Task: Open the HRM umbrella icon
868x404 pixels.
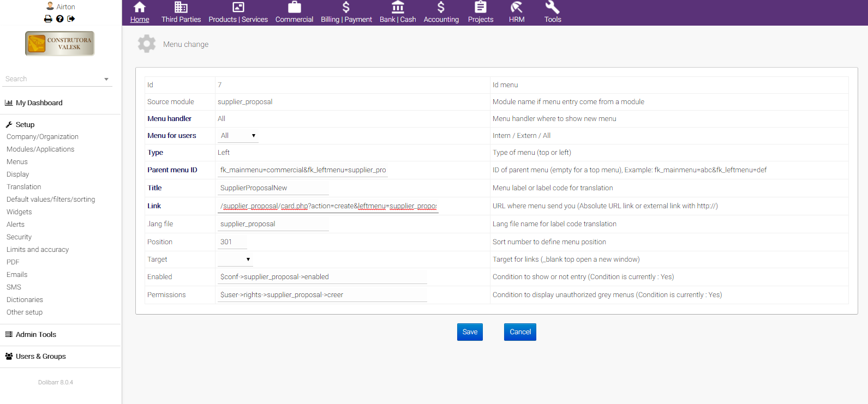Action: [x=516, y=7]
